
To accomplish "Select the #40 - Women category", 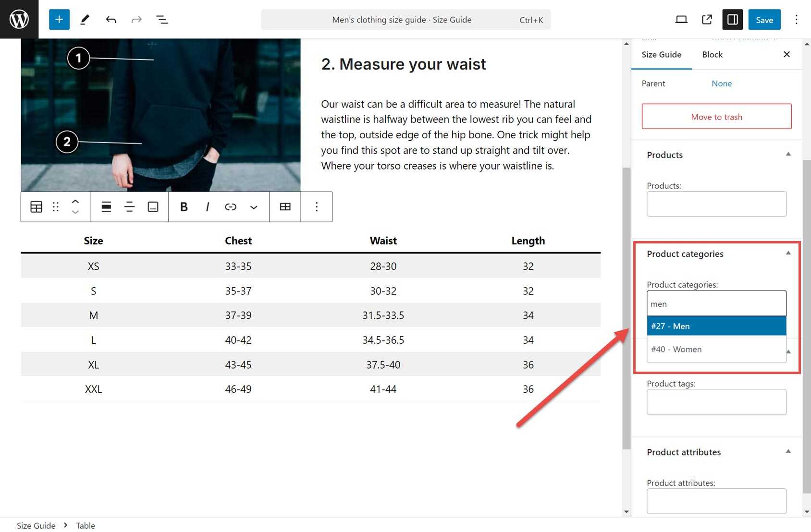I will coord(716,349).
